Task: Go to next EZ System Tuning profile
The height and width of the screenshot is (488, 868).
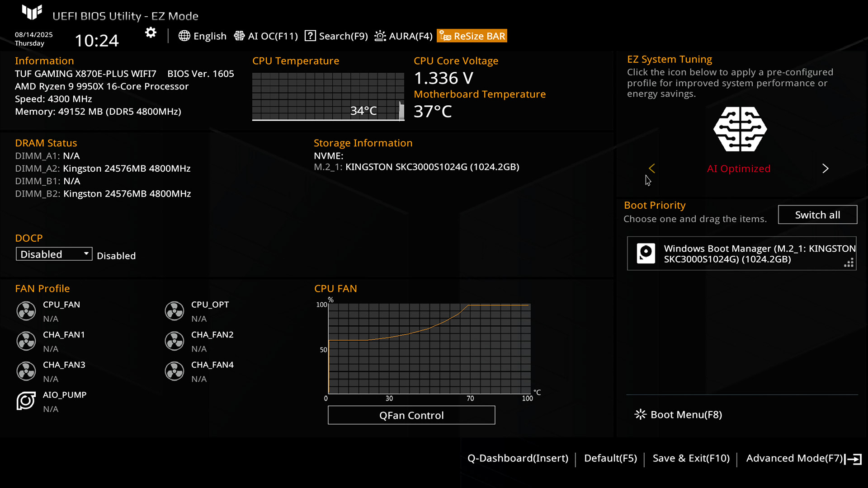Action: click(825, 169)
